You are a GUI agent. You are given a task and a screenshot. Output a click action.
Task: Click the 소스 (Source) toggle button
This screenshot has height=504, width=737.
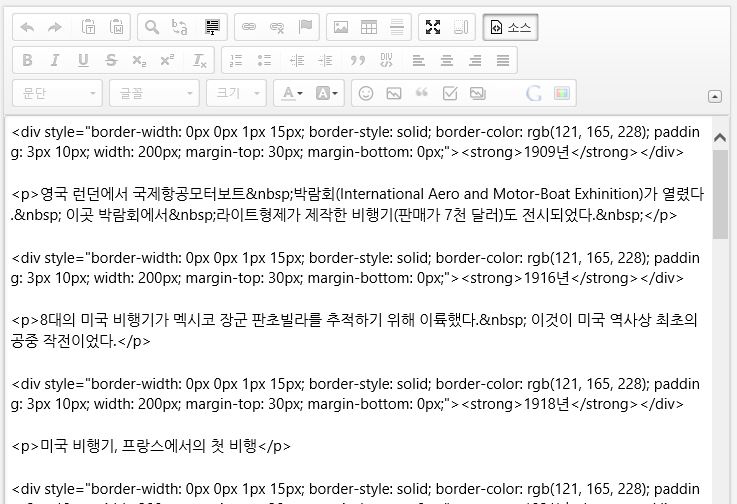[510, 27]
